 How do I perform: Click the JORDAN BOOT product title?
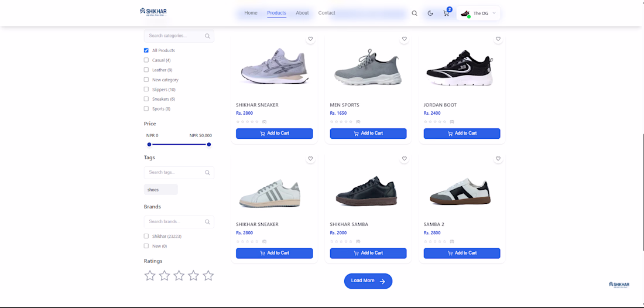pyautogui.click(x=440, y=105)
